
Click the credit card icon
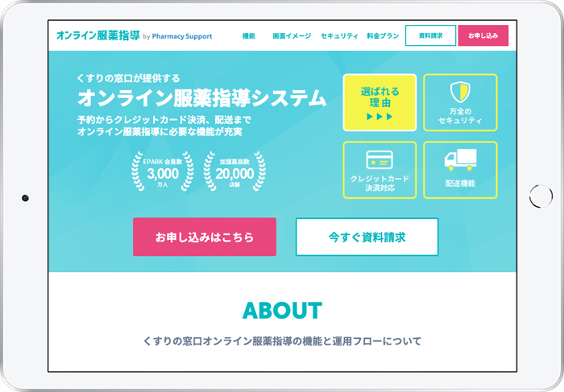[379, 160]
